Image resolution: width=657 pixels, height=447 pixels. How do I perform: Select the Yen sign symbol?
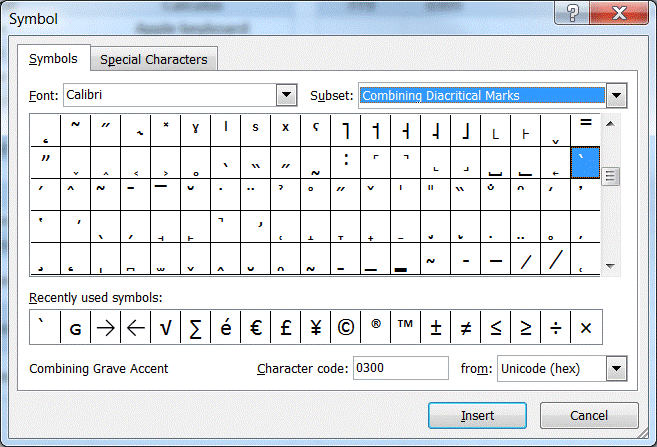(316, 327)
